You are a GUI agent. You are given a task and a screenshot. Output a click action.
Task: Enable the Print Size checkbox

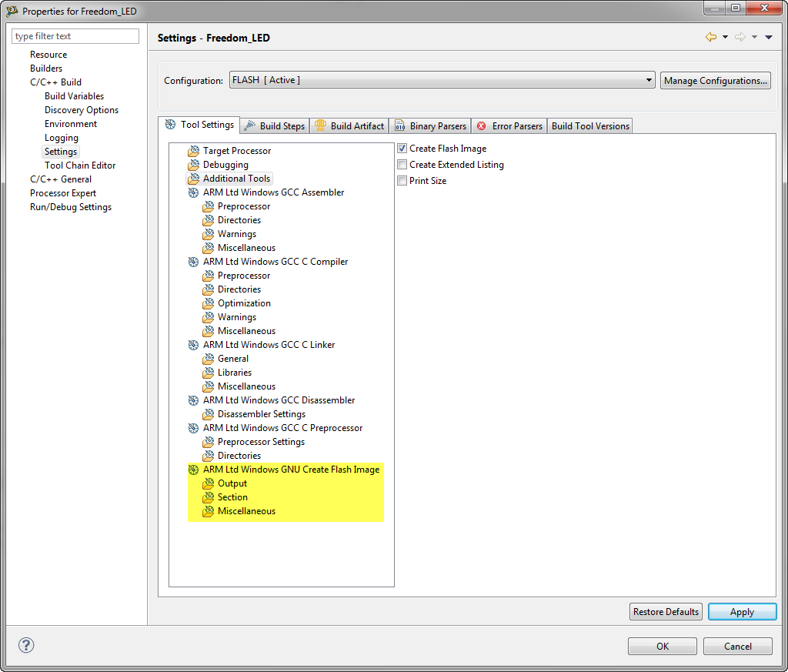coord(402,181)
